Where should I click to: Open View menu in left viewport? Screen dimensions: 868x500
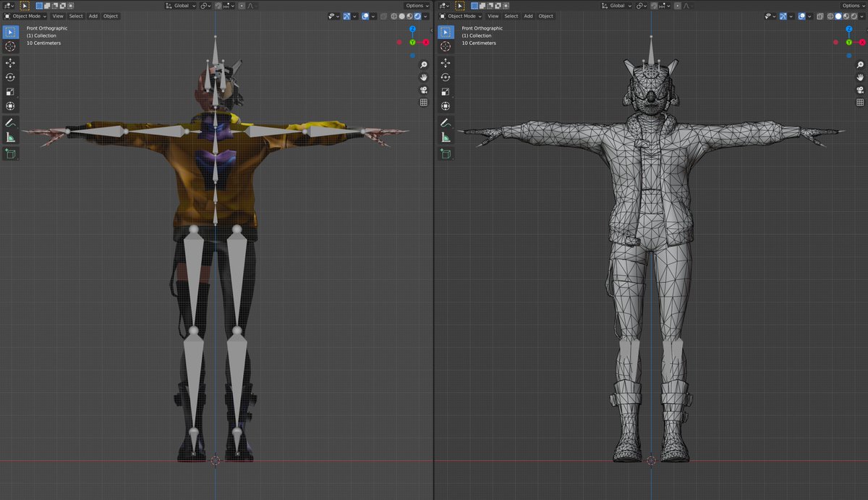pyautogui.click(x=58, y=16)
